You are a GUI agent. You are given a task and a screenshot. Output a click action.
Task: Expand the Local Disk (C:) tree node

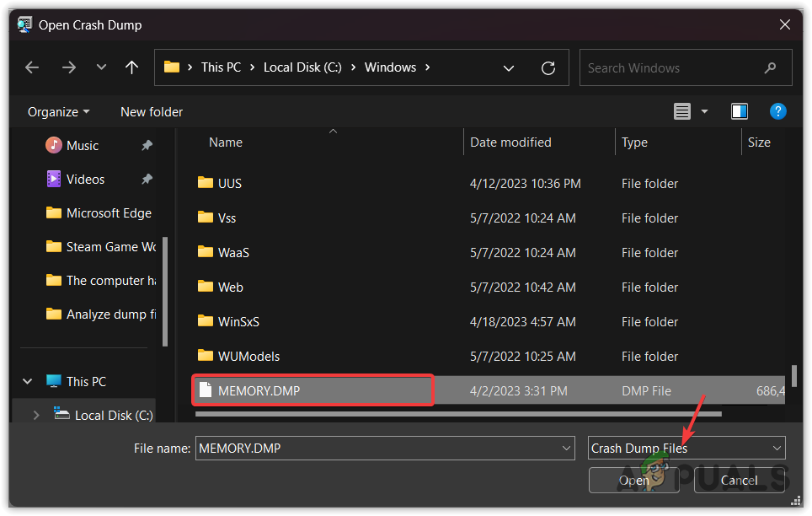point(35,416)
